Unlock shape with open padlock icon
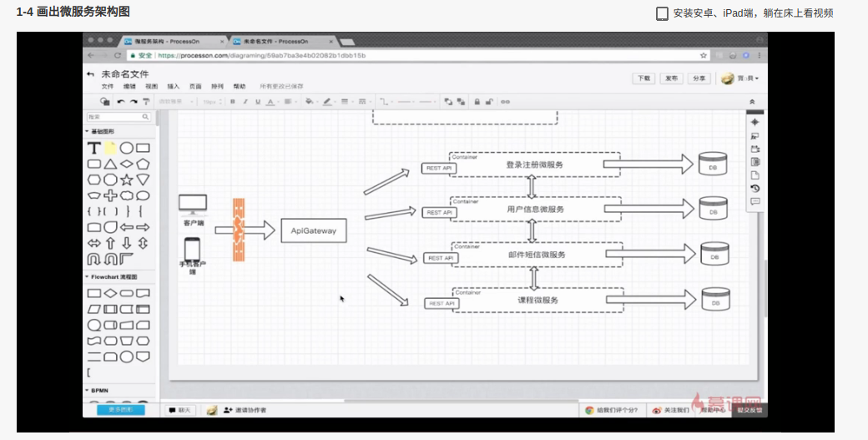 click(489, 102)
